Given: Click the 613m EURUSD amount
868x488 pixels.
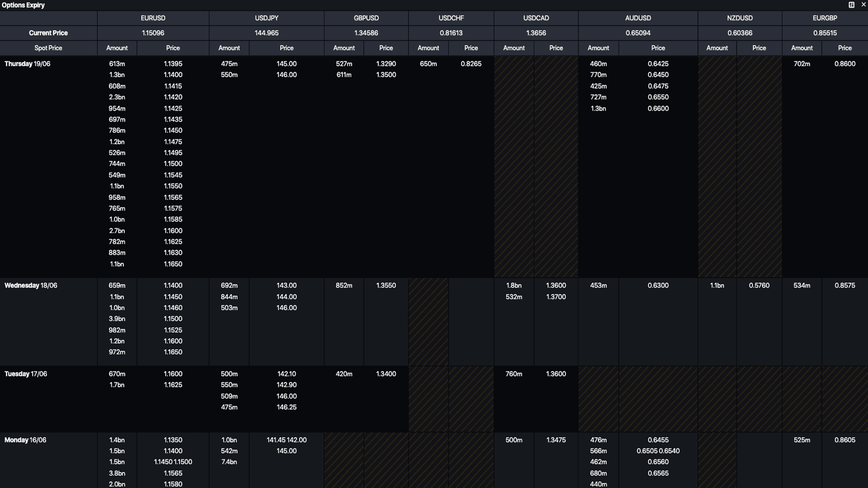Looking at the screenshot, I should click(117, 64).
